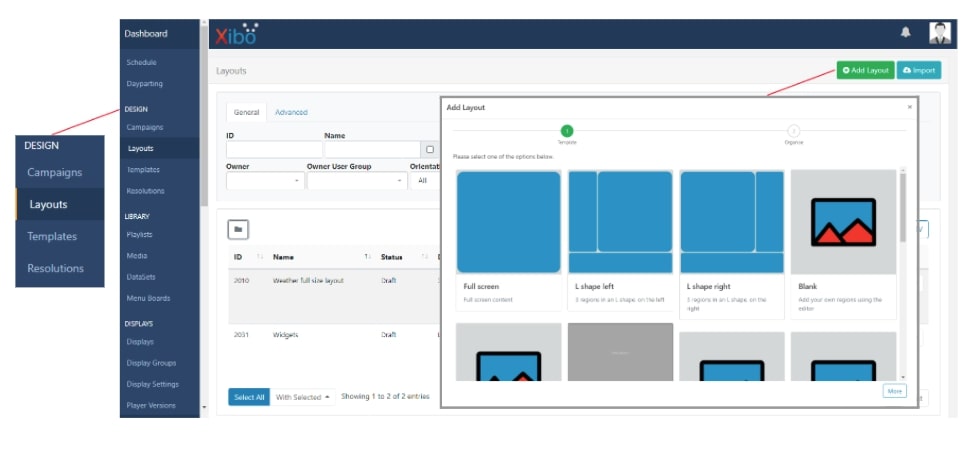Pick the Blank template image icon

[x=843, y=222]
